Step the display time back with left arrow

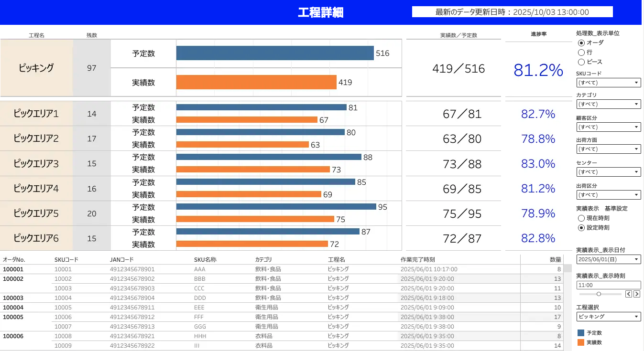[x=629, y=294]
